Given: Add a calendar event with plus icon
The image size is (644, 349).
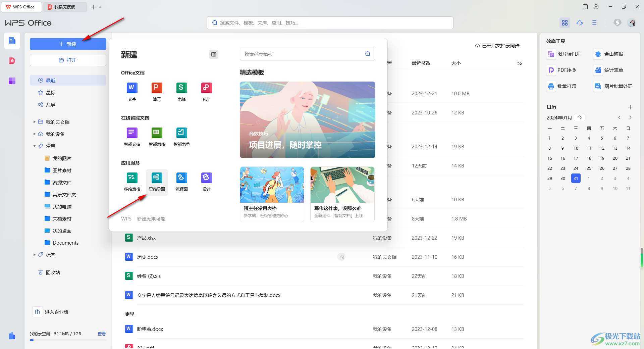Looking at the screenshot, I should (x=630, y=107).
